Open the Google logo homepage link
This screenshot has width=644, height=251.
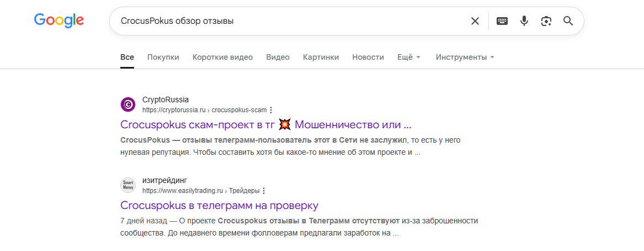[59, 20]
